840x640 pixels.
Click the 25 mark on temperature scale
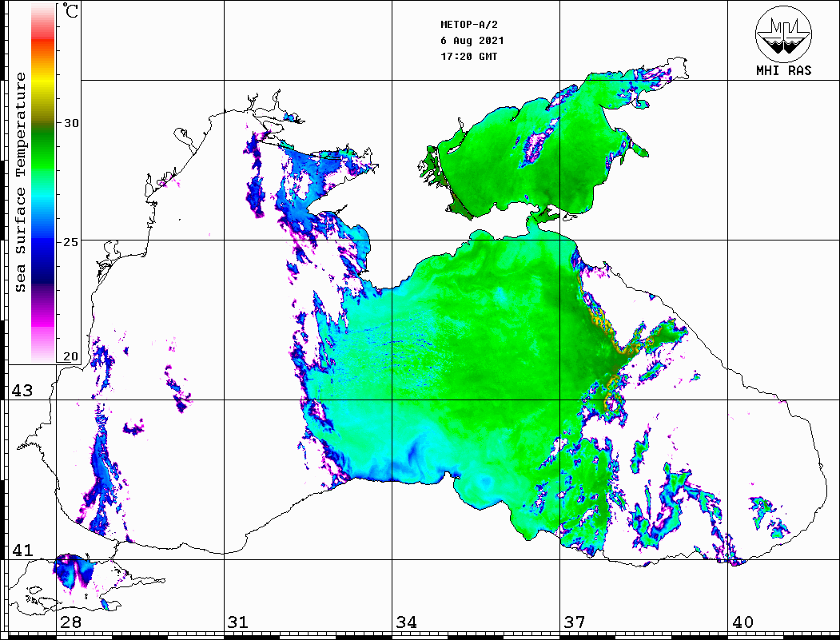coord(70,241)
